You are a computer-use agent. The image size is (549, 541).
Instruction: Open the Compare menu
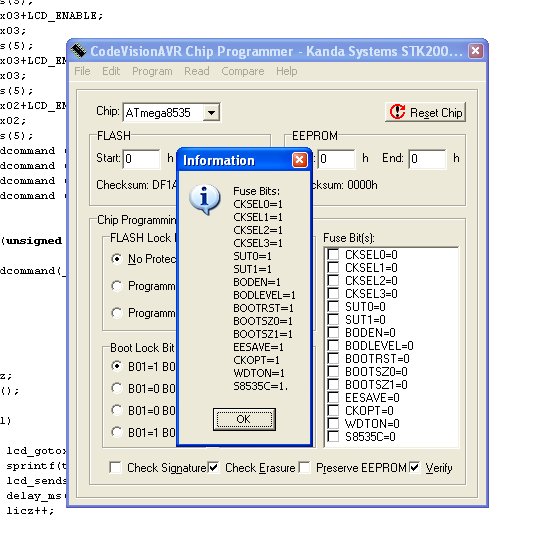[x=243, y=71]
